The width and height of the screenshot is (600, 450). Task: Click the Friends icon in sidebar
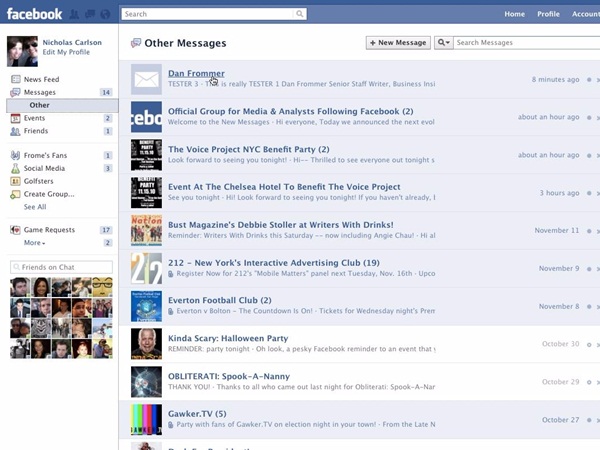(x=15, y=131)
